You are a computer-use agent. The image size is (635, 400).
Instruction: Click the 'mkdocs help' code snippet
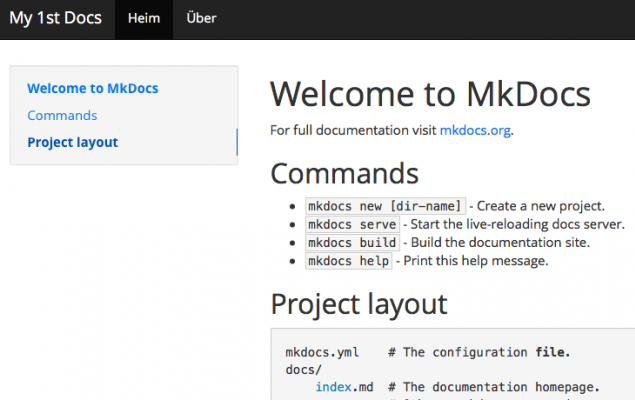coord(349,261)
